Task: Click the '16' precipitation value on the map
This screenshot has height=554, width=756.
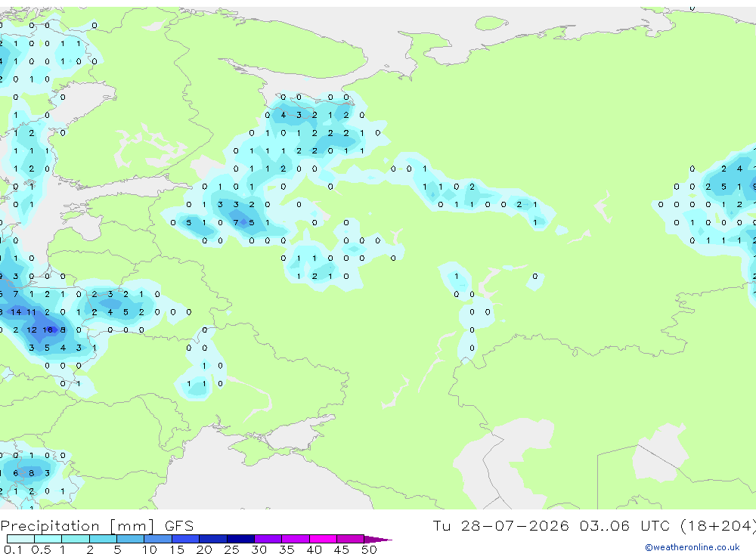Action: [47, 330]
